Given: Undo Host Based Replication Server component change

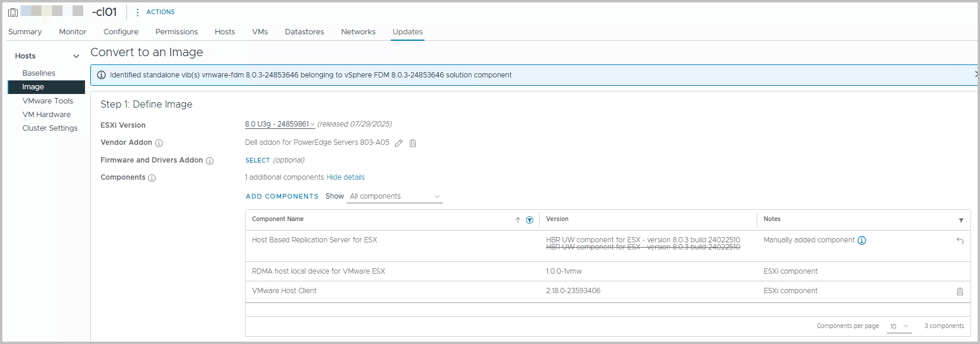Looking at the screenshot, I should pyautogui.click(x=960, y=241).
